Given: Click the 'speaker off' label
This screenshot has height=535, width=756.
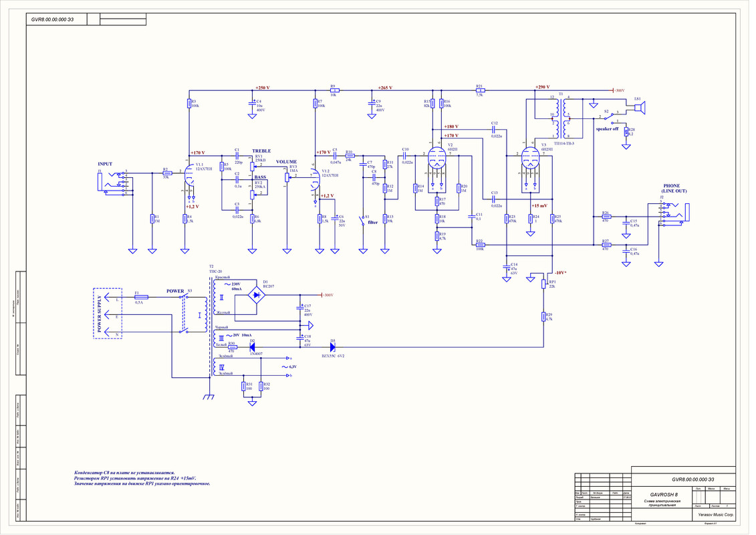Looking at the screenshot, I should (x=607, y=129).
